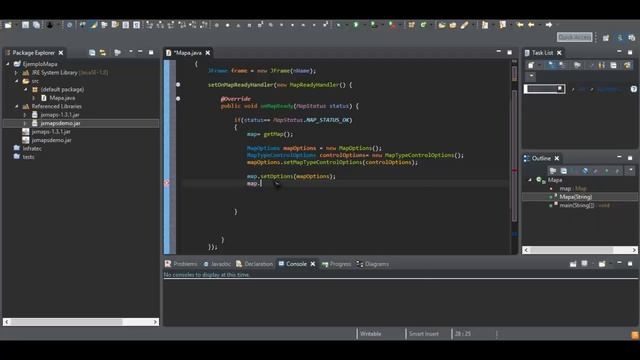Click the Open Console icon in Console toolbar
640x360 pixels.
(x=602, y=264)
